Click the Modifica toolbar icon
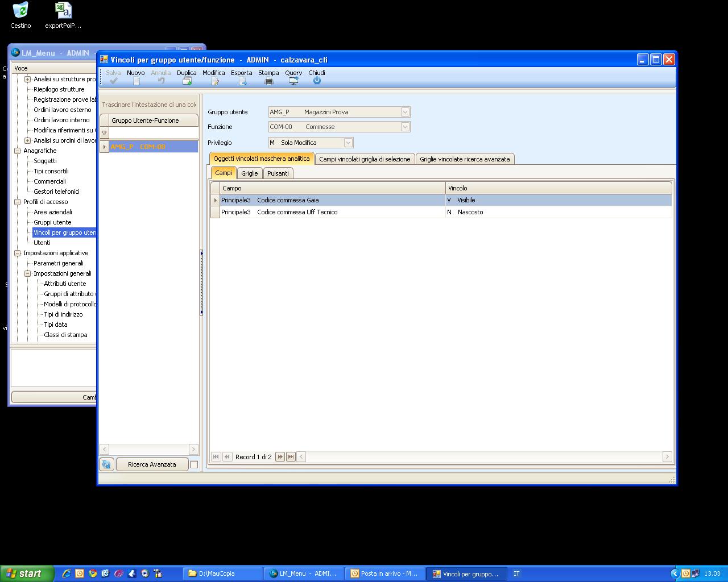This screenshot has width=728, height=582. click(x=214, y=81)
